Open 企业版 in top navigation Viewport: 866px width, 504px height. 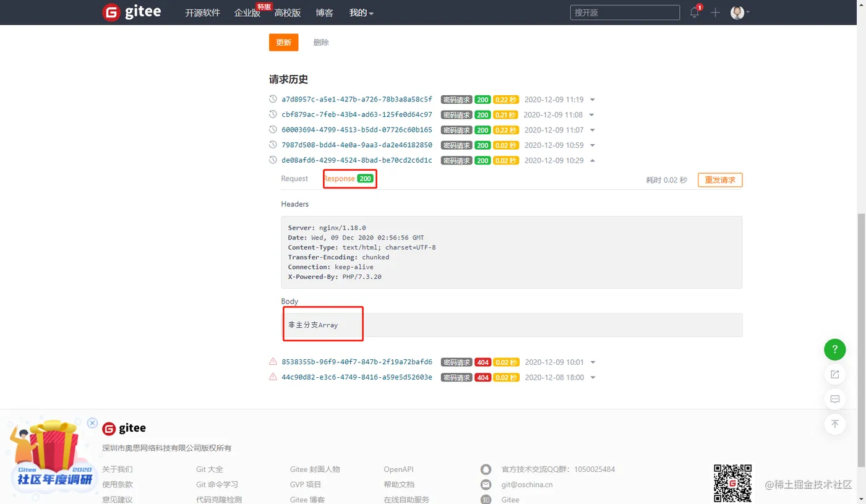(247, 12)
